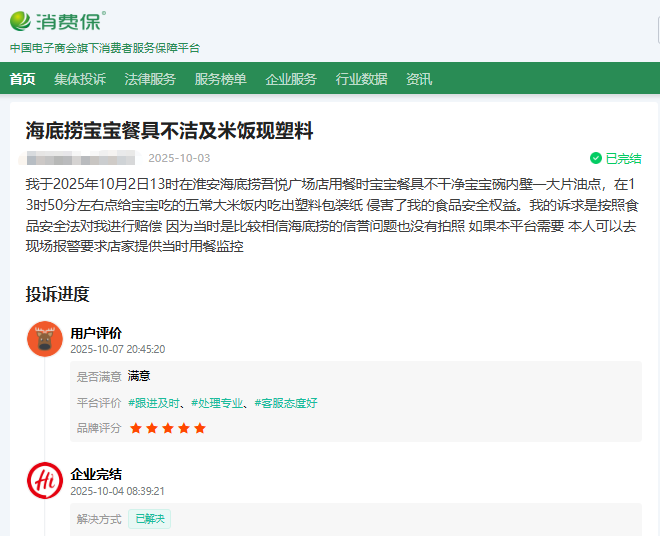Click the blurred username next to date
The height and width of the screenshot is (536, 660).
[80, 158]
